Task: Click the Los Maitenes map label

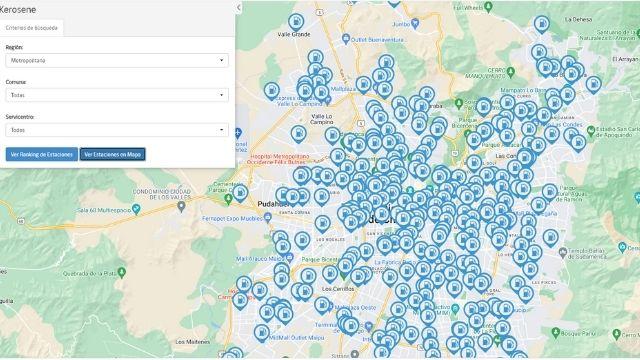Action: pyautogui.click(x=193, y=342)
